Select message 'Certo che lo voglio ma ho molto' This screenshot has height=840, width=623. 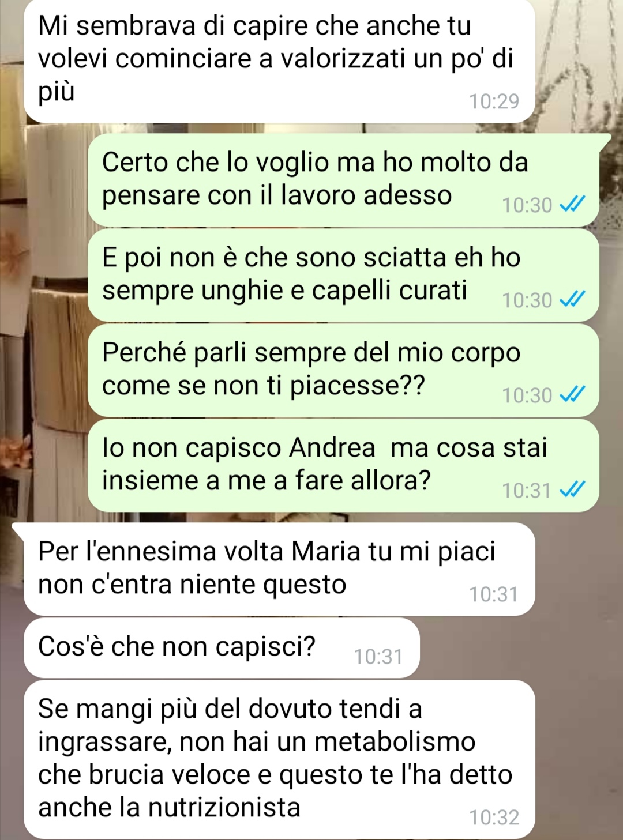(344, 180)
